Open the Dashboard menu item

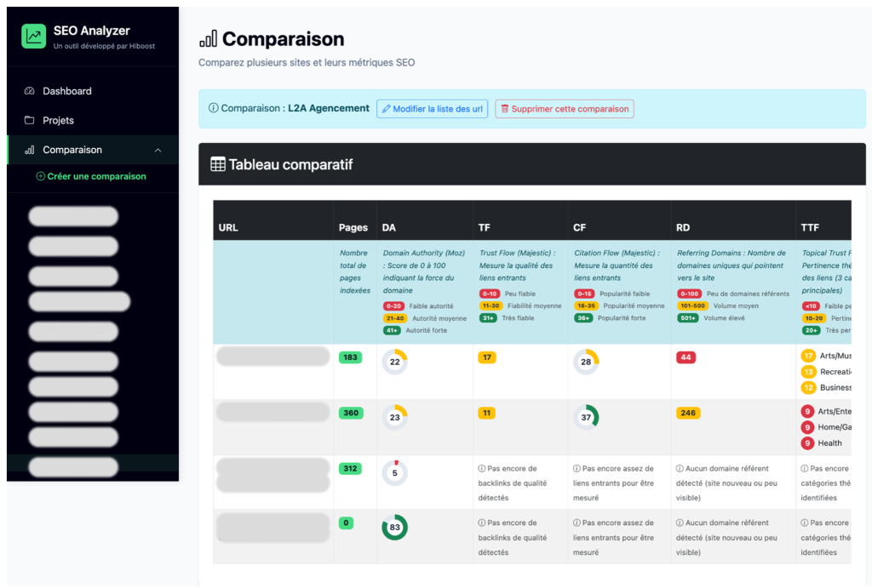(x=66, y=91)
